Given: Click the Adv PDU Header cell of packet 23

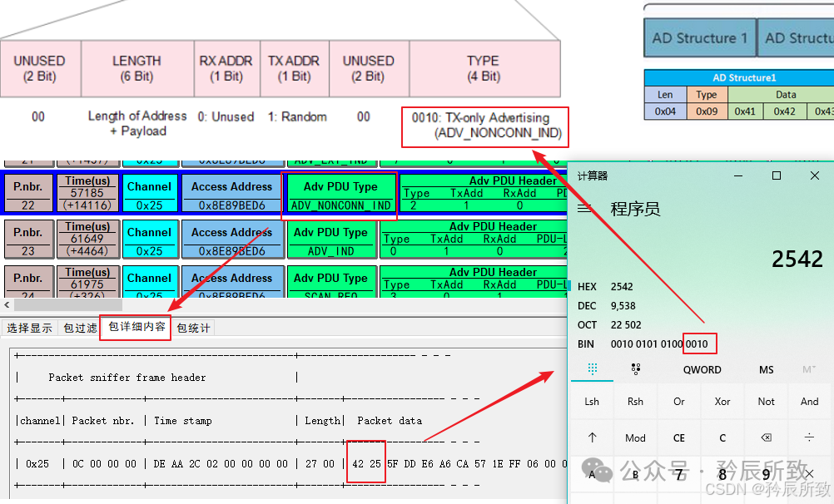Looking at the screenshot, I should 474,240.
